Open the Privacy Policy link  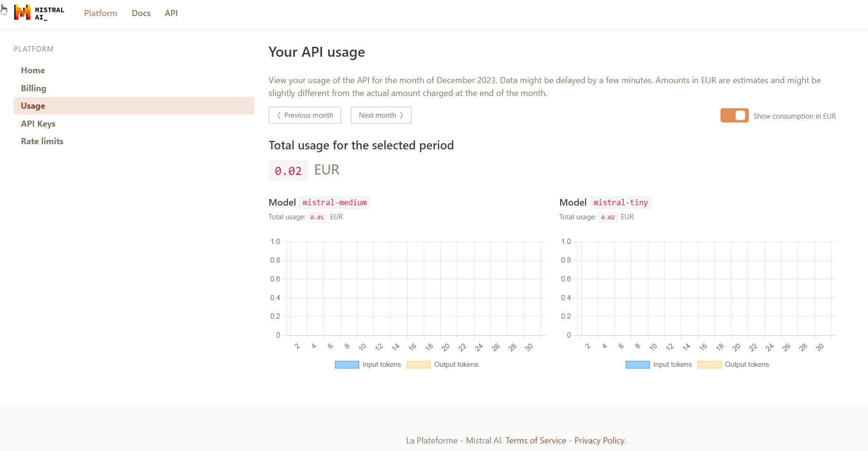coord(599,441)
